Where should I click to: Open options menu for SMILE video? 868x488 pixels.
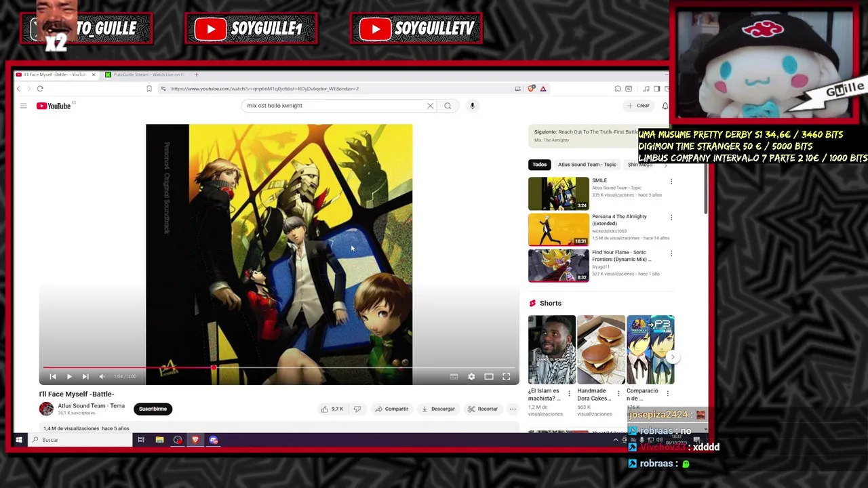671,182
